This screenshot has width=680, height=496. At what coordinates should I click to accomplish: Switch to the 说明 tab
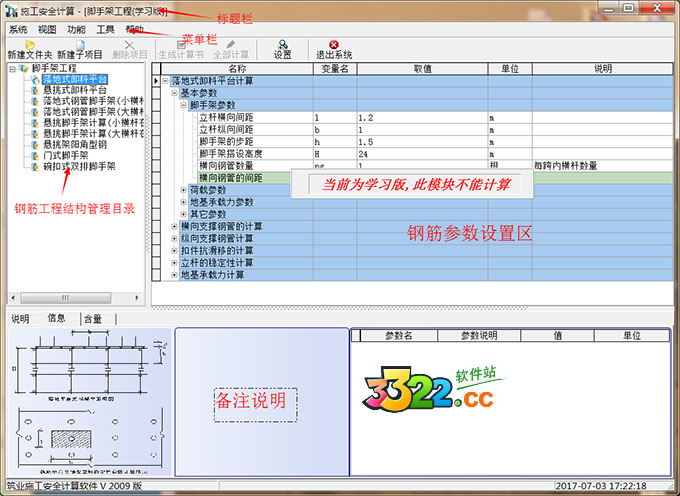point(20,319)
